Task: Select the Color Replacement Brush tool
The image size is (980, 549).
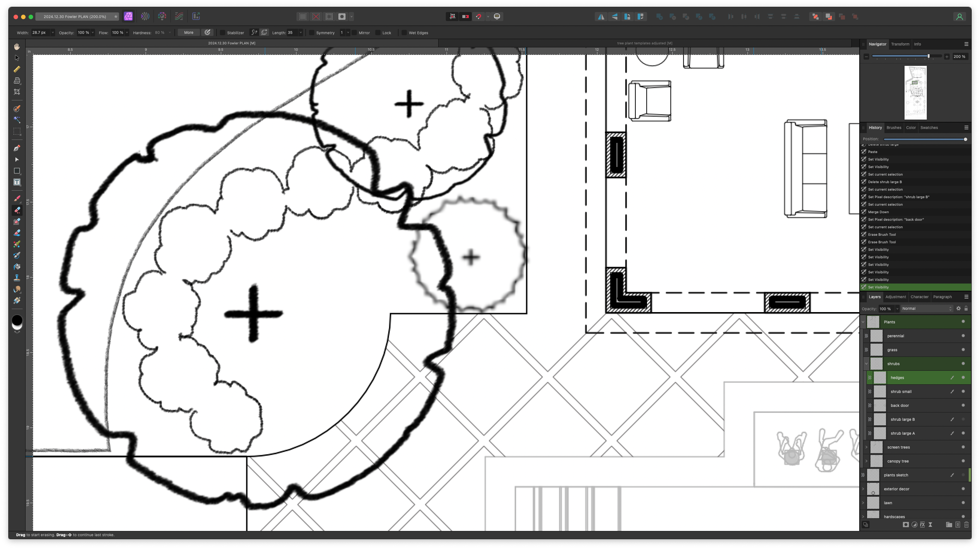Action: [17, 244]
